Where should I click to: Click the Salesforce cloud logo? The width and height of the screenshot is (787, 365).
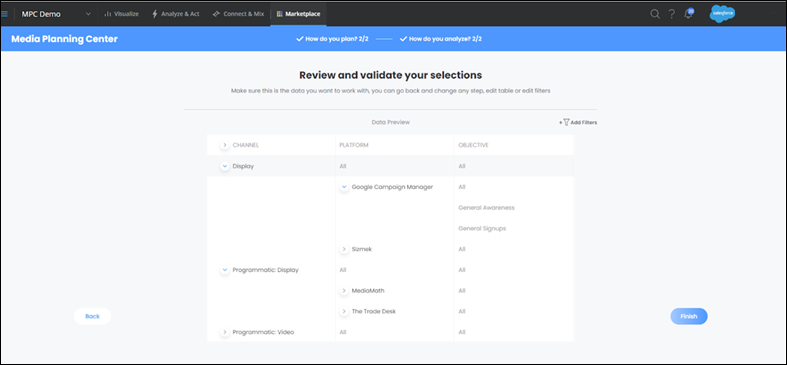click(722, 14)
